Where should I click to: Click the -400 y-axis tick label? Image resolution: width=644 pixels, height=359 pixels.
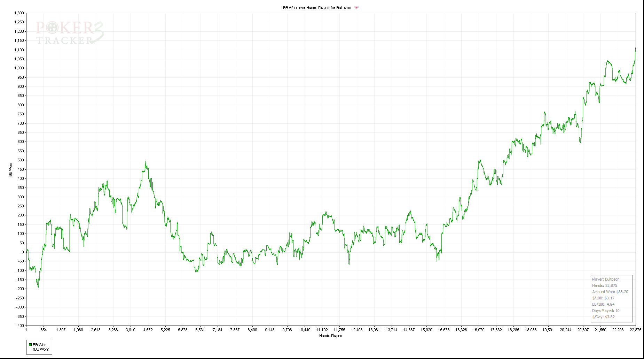20,326
